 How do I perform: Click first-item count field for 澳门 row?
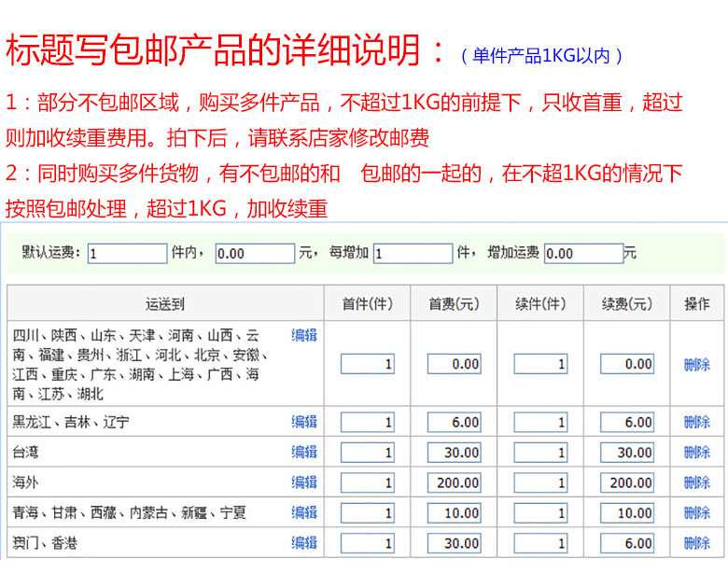tap(367, 543)
